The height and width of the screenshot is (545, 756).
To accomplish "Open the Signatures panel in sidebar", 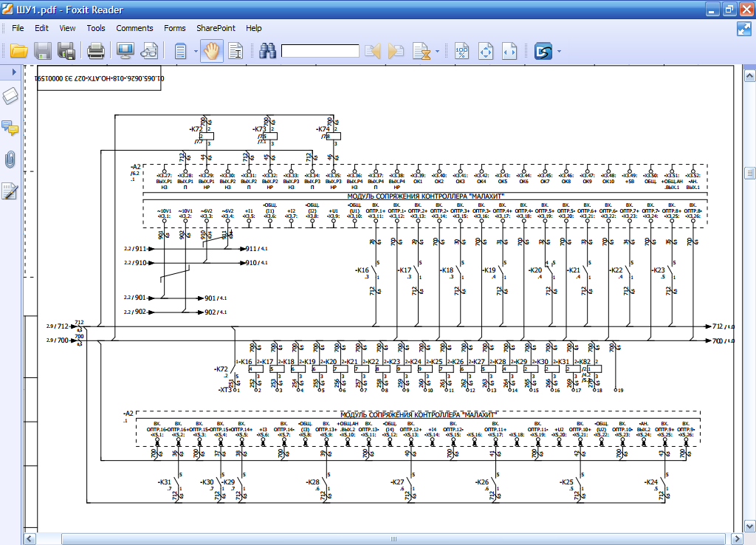I will point(10,191).
